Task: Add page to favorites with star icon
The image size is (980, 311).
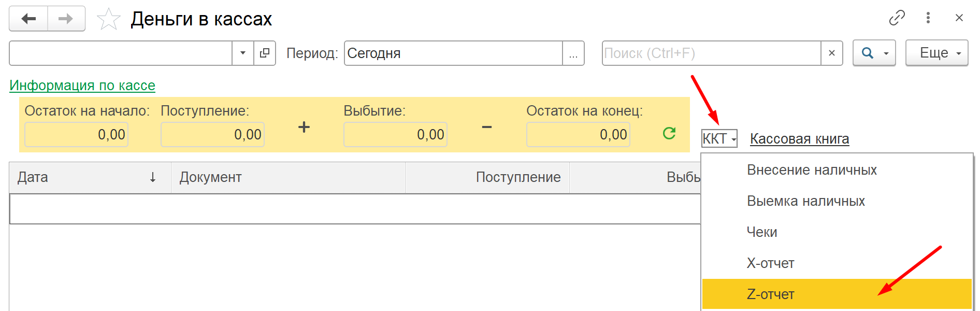Action: tap(109, 19)
